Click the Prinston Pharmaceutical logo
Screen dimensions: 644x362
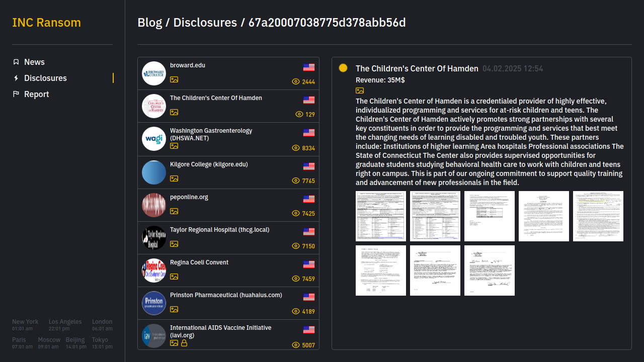[x=154, y=303]
